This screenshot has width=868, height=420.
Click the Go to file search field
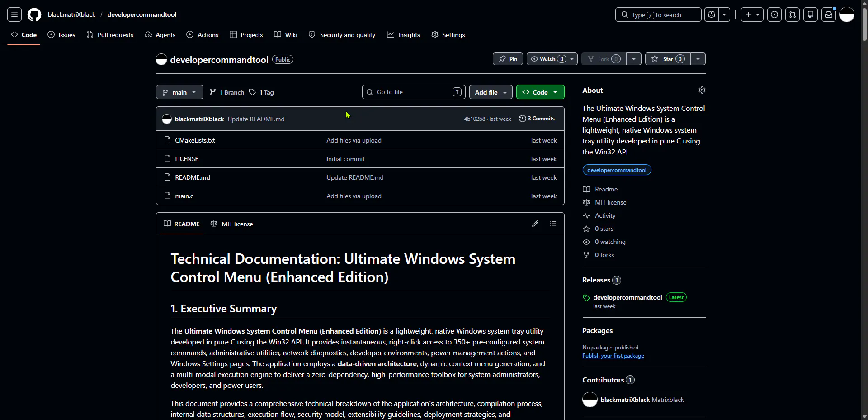click(x=414, y=92)
